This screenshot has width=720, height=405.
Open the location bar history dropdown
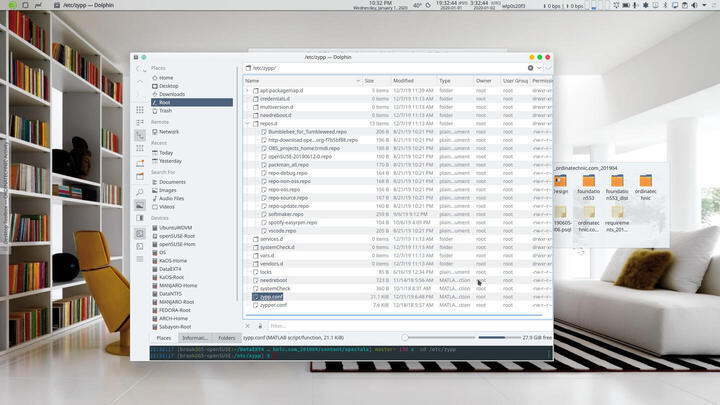[539, 68]
